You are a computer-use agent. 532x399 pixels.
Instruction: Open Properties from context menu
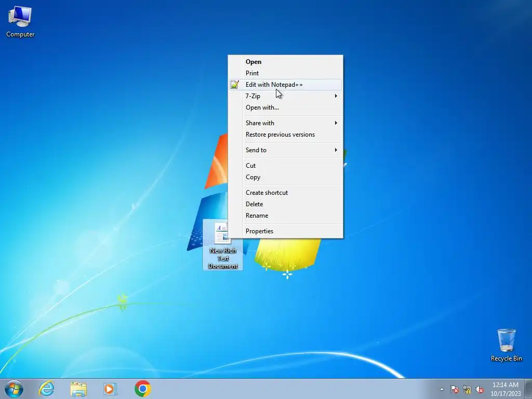(x=285, y=231)
